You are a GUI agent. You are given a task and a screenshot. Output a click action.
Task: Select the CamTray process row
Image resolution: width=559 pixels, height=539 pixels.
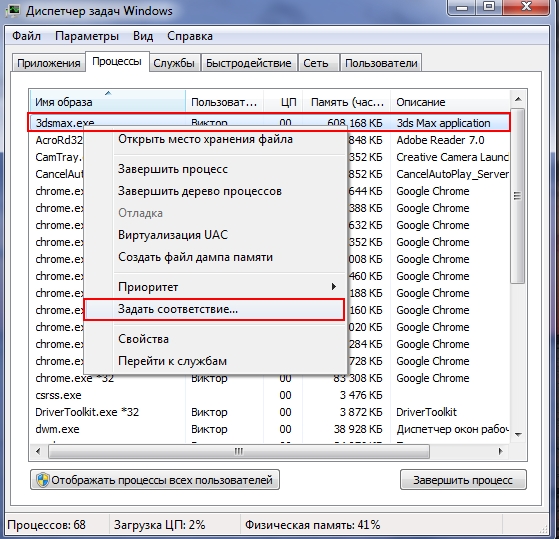coord(59,157)
